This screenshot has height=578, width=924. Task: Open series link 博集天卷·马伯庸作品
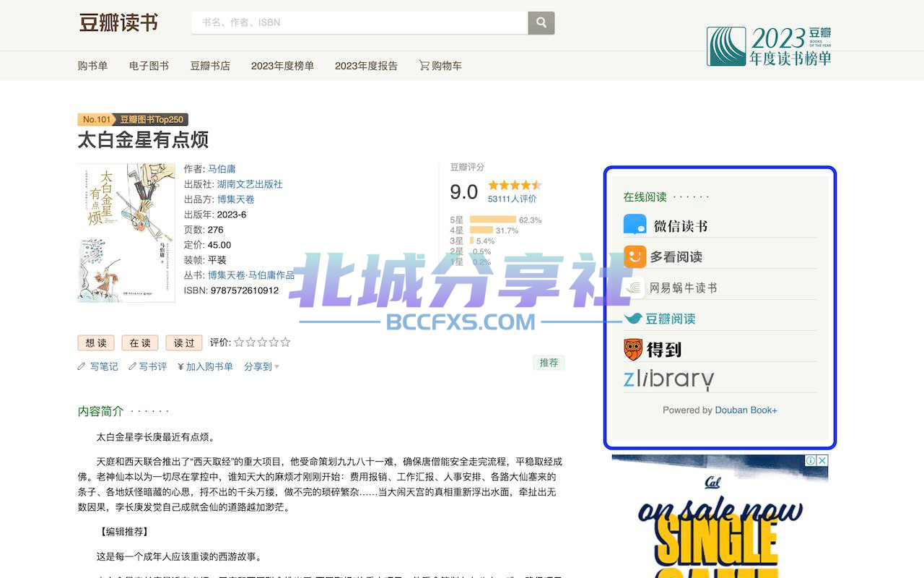coord(251,275)
